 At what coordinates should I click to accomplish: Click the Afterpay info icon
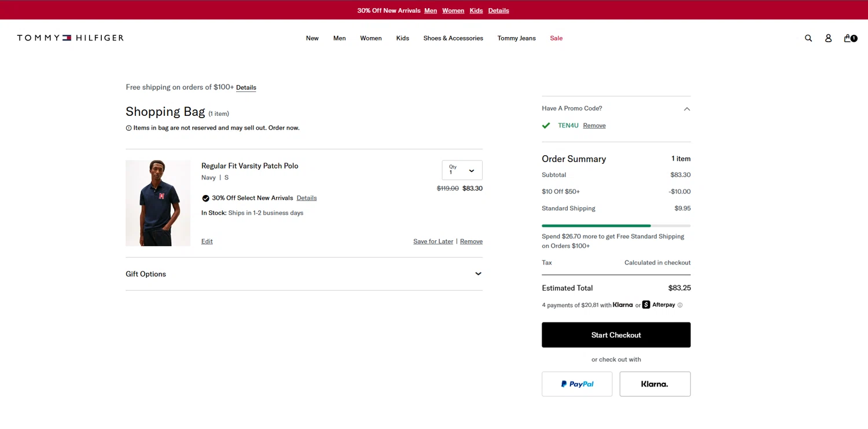click(x=680, y=305)
